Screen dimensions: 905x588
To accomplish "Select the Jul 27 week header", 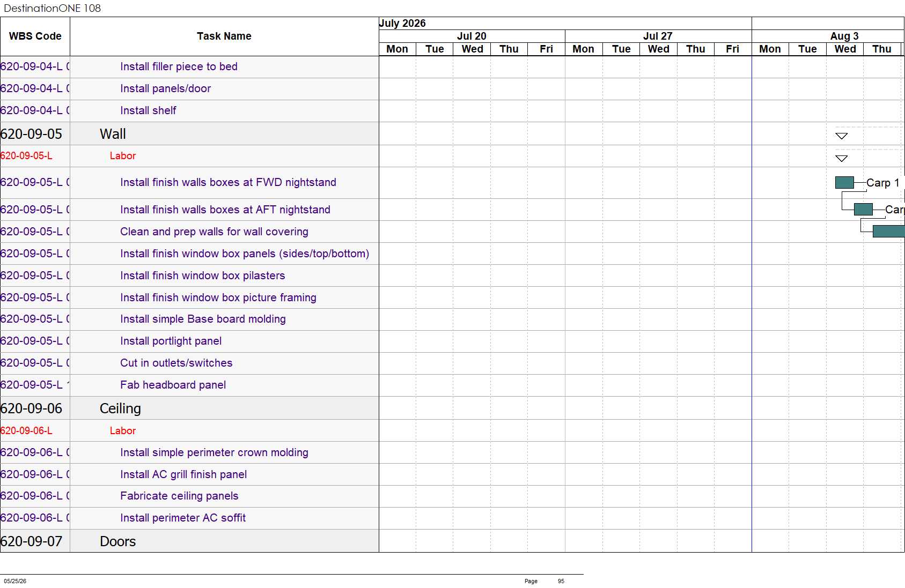I will tap(658, 36).
